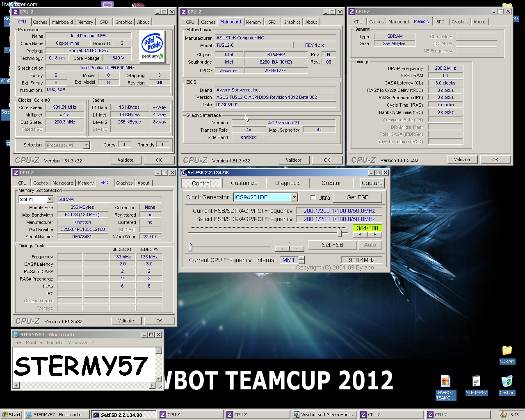The height and width of the screenshot is (420, 525).
Task: Open Mainboard tab in CPU-Z SPD window
Action: tap(63, 183)
